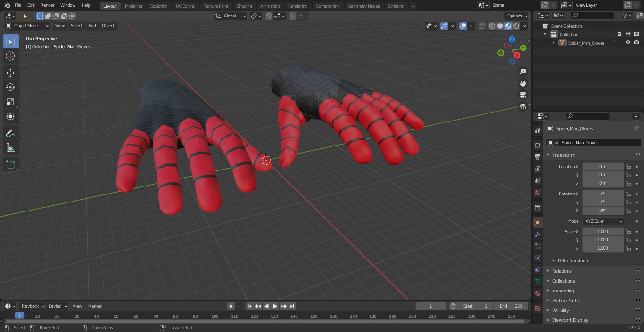
Task: Add a new workspace with plus button
Action: [413, 6]
